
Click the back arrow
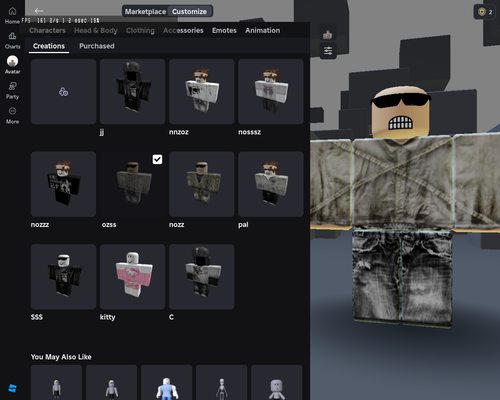coord(39,11)
